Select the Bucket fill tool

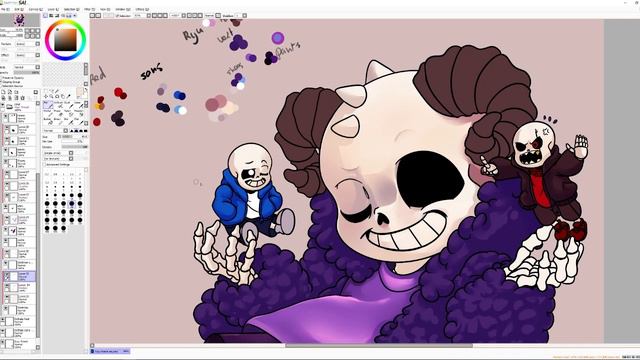[x=48, y=122]
